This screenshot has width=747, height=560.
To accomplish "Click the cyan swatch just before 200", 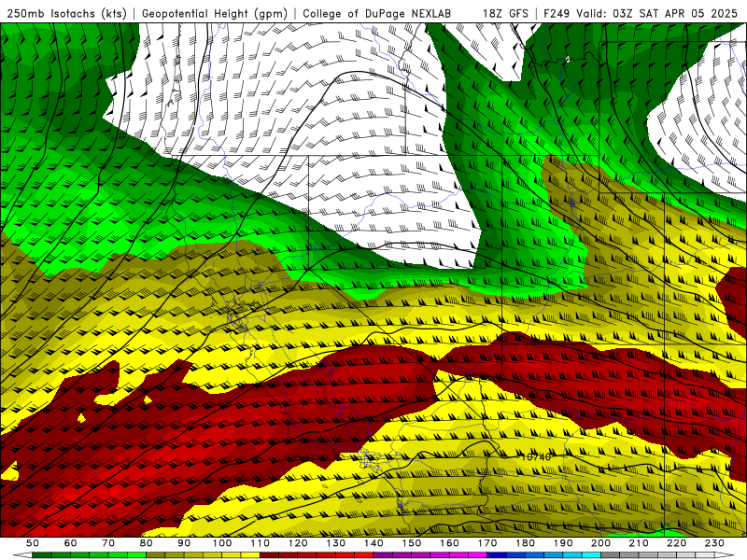I will tap(591, 555).
